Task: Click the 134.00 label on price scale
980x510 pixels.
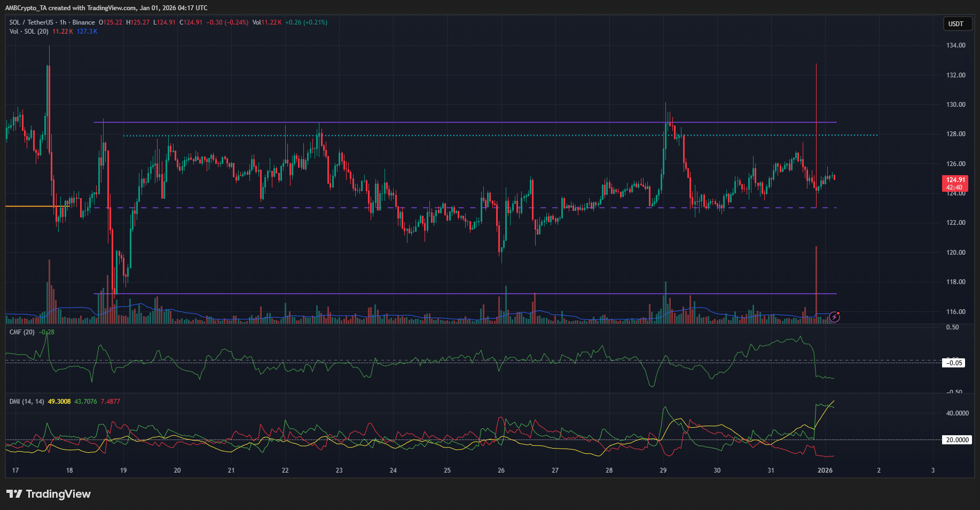Action: click(955, 45)
